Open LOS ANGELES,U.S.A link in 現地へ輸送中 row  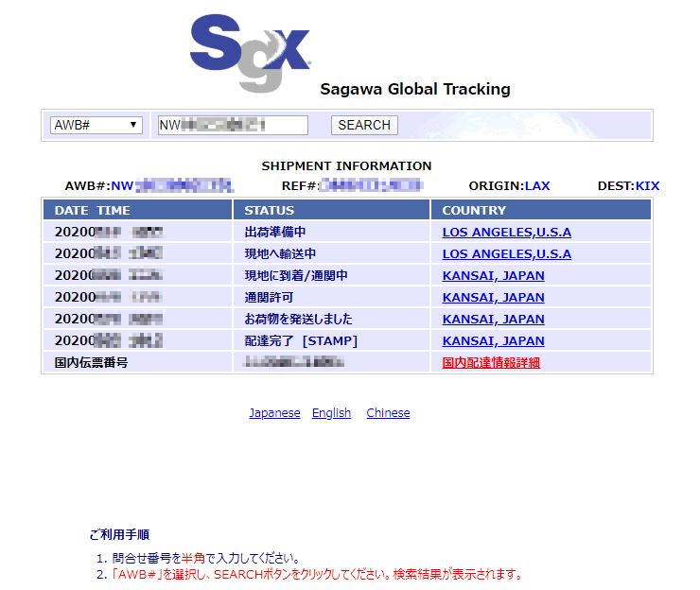point(507,254)
